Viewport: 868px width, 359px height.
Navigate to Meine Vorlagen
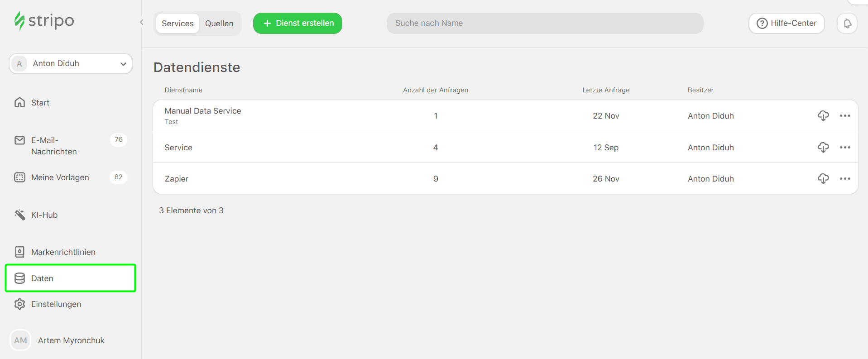coord(60,177)
